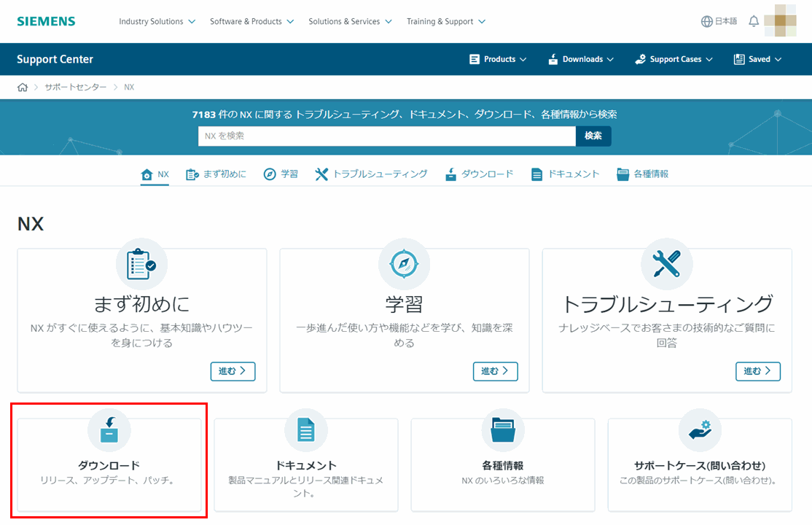The image size is (812, 525).
Task: Click the document icon on ドキュメント card
Action: coord(306,430)
